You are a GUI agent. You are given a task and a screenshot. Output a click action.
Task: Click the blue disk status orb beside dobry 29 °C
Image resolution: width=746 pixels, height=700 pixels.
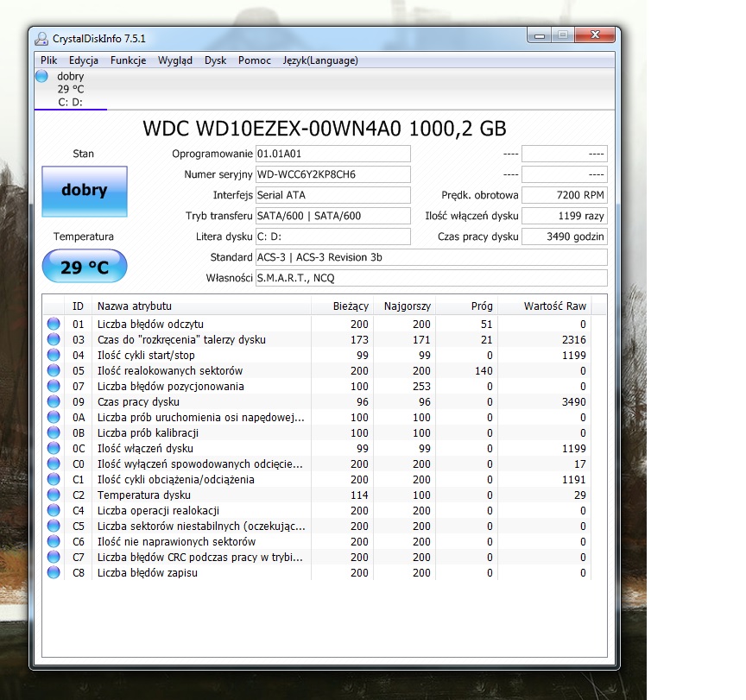tap(41, 76)
